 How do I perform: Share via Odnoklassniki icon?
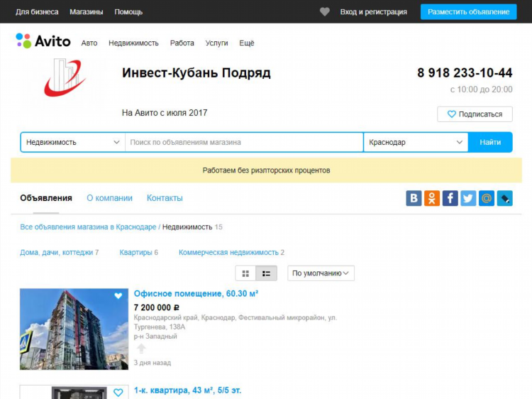pyautogui.click(x=432, y=198)
